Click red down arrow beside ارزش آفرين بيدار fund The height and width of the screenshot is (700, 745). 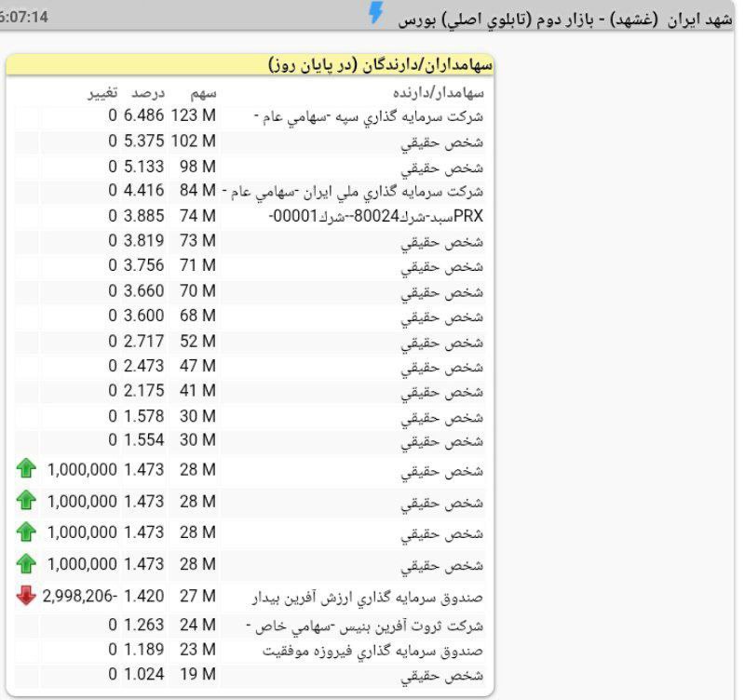(x=26, y=596)
